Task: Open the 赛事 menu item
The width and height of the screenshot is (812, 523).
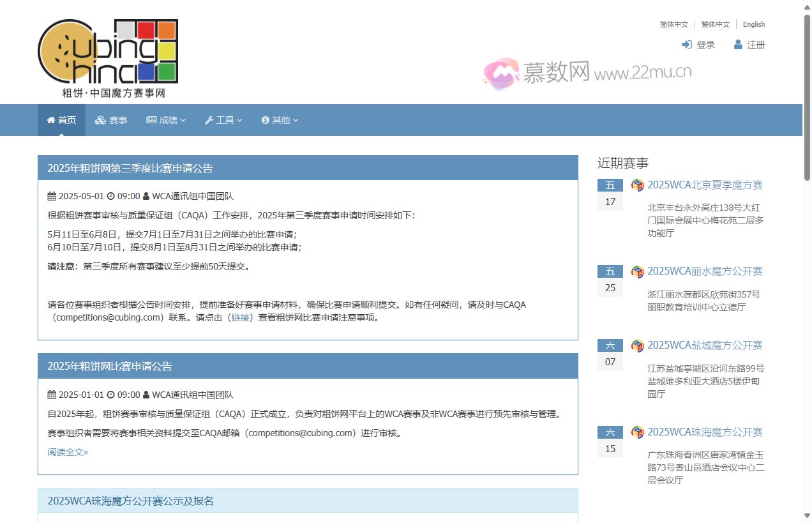Action: click(x=112, y=119)
